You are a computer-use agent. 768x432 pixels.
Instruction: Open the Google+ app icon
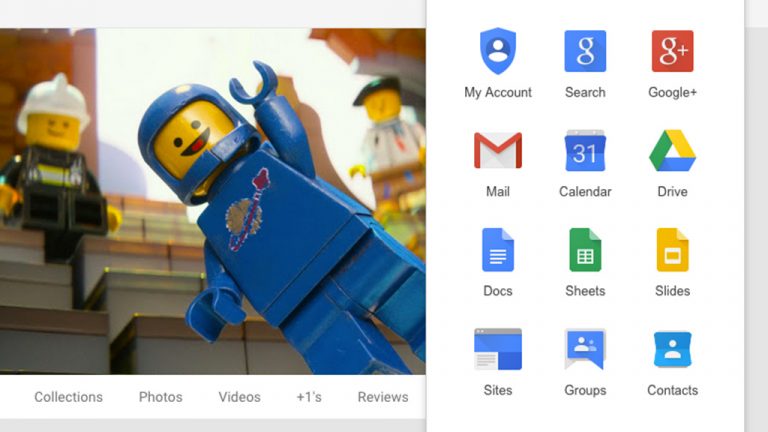coord(672,51)
